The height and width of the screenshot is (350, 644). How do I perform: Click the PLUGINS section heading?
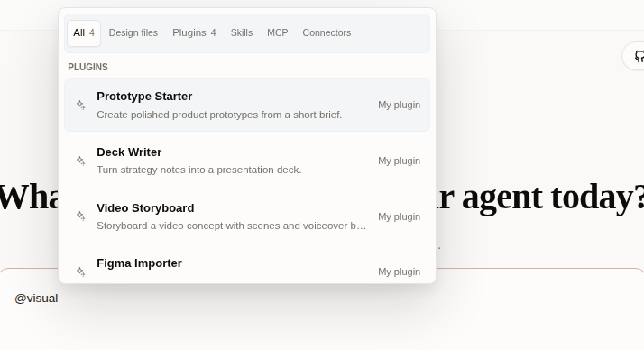pos(87,67)
